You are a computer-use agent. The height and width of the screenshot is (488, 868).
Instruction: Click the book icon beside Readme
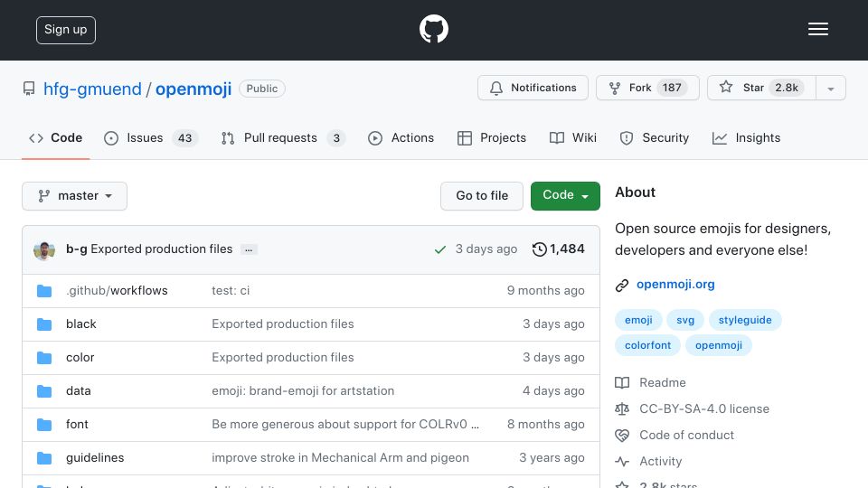point(622,383)
